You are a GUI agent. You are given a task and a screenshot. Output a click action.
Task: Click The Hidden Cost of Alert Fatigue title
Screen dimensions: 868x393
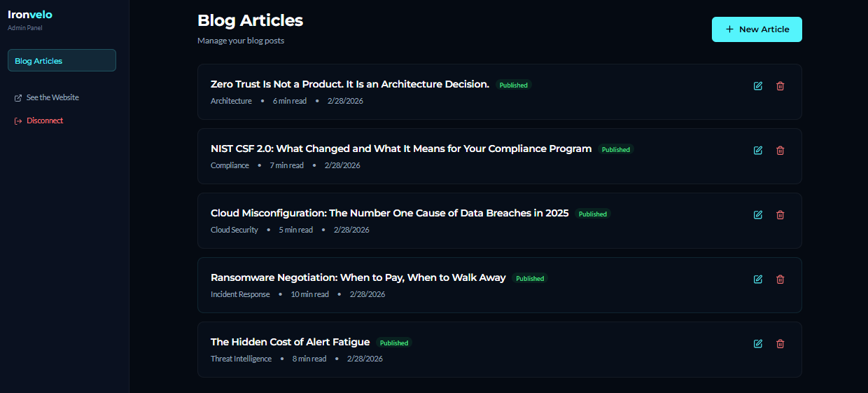[x=290, y=342]
